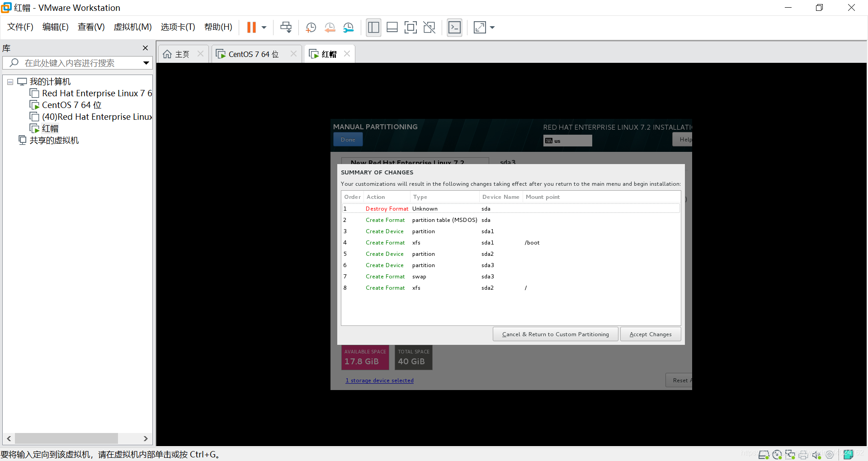Select (40)Red Hat Enterprise Linux VM
The image size is (868, 461).
[x=92, y=117]
